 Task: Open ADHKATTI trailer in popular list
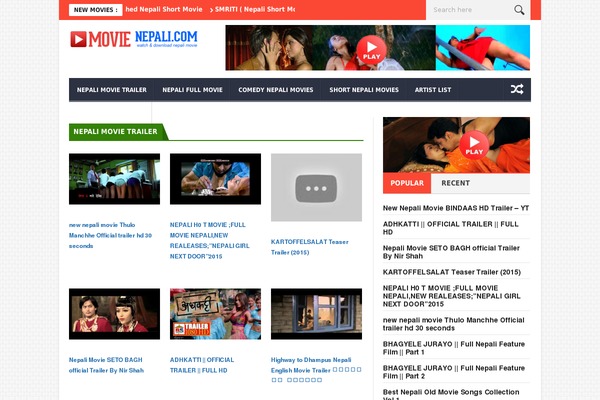coord(451,228)
